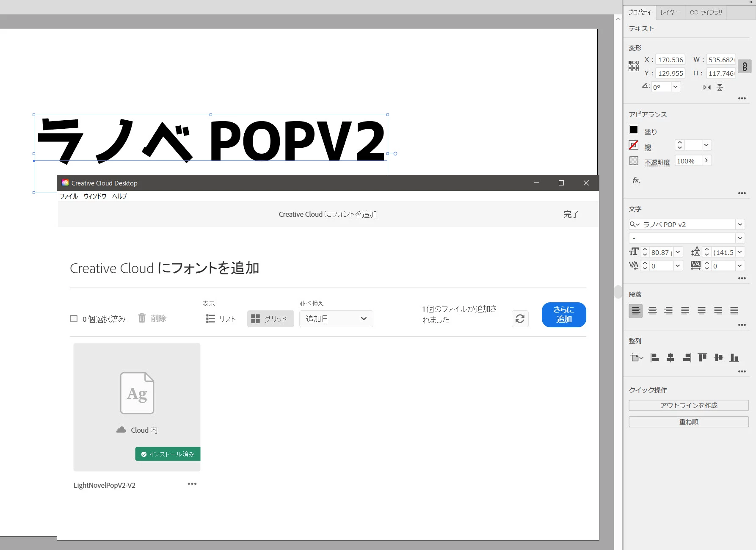Align objects to horizontal left
Screen dimensions: 756x550
pos(654,358)
